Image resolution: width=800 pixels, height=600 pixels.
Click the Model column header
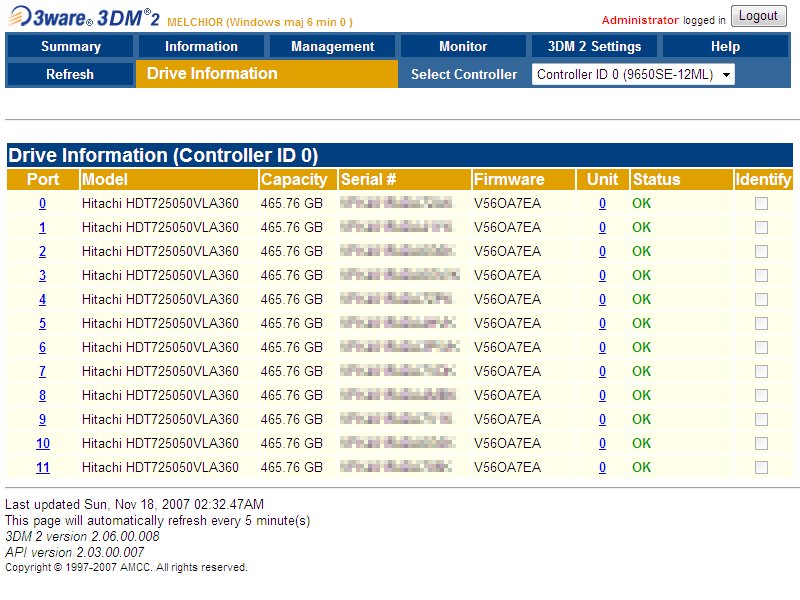pos(169,180)
